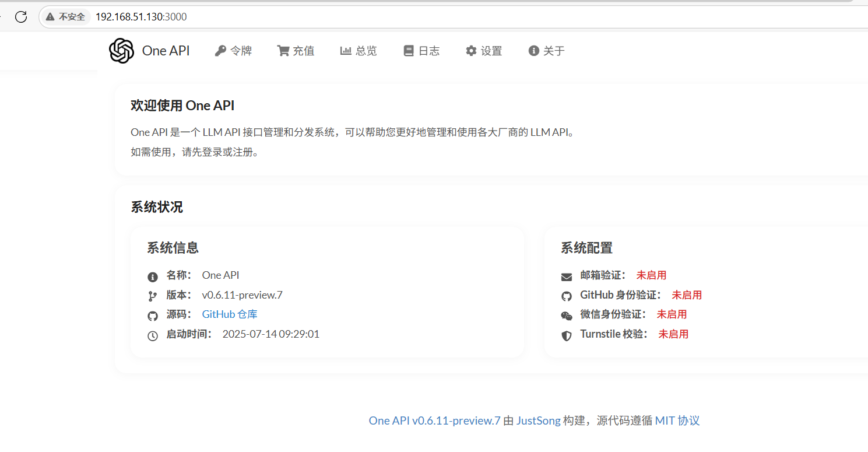
Task: Click the 不安全 warning badge in address bar
Action: tap(66, 17)
